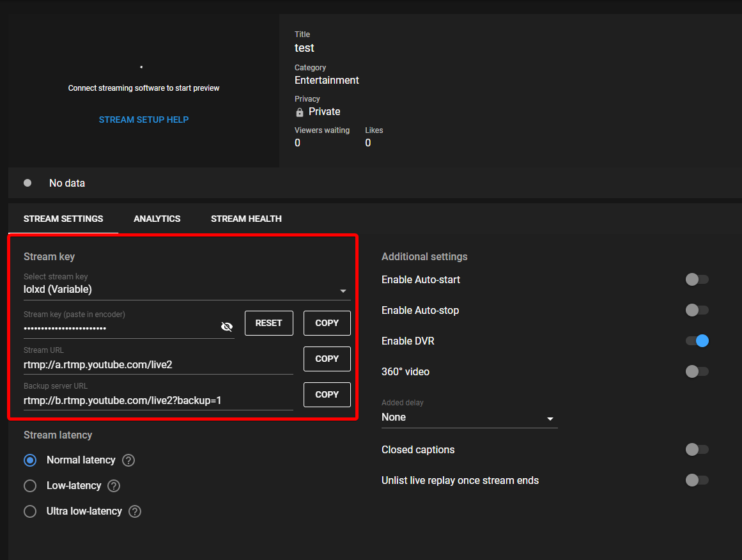Reveal the hidden stream key with the eye icon
Viewport: 742px width, 560px height.
(x=227, y=326)
